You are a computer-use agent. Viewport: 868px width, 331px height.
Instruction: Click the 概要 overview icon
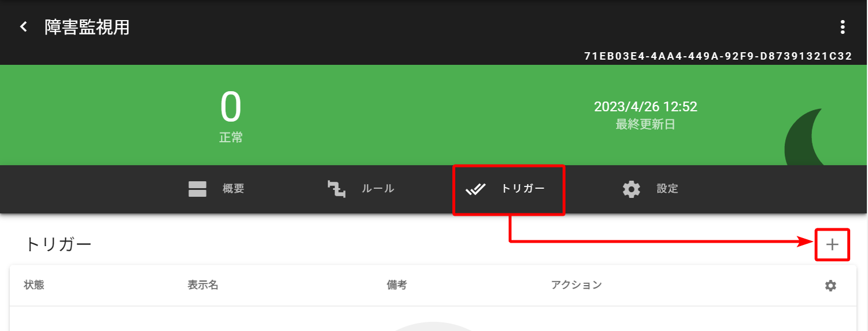point(197,189)
